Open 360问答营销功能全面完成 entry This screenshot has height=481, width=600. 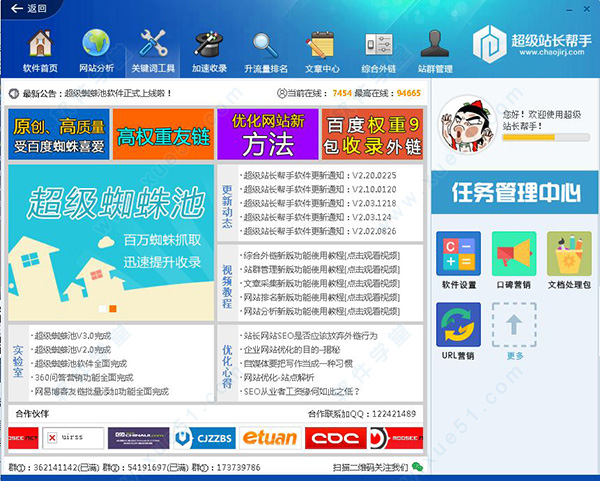[84, 378]
